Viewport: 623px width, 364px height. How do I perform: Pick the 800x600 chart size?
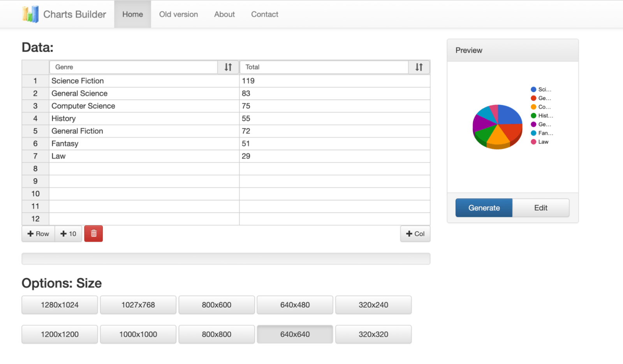pos(216,305)
